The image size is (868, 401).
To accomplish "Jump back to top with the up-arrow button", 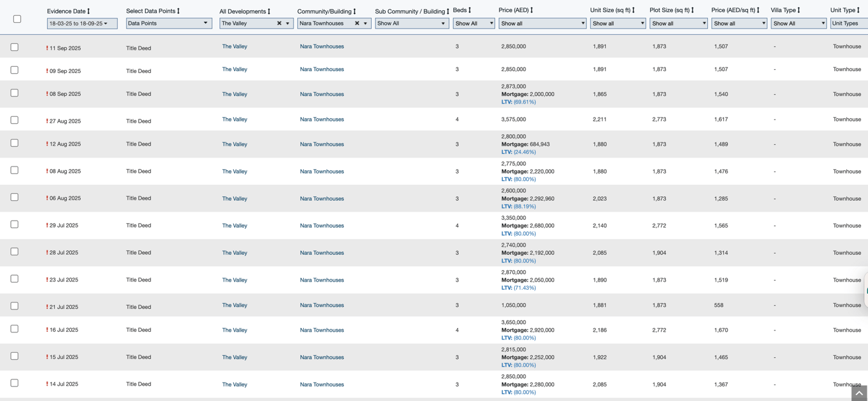I will click(x=859, y=393).
